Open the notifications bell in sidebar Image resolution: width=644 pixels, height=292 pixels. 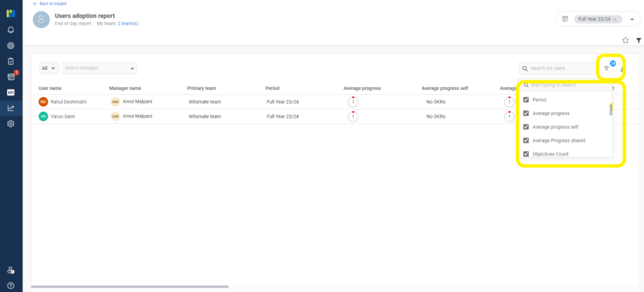(11, 30)
